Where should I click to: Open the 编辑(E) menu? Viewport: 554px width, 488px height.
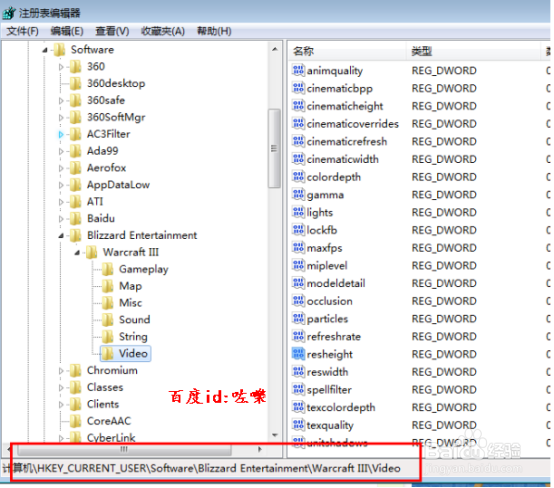pyautogui.click(x=67, y=31)
